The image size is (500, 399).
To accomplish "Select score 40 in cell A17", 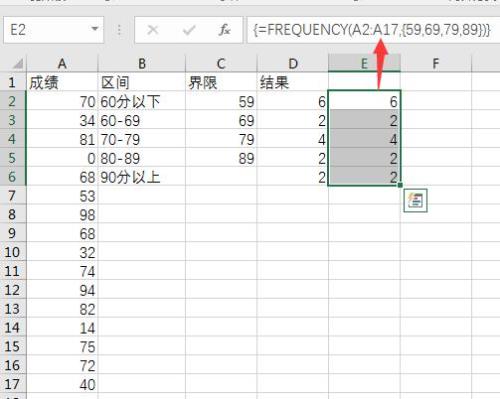I will 62,385.
